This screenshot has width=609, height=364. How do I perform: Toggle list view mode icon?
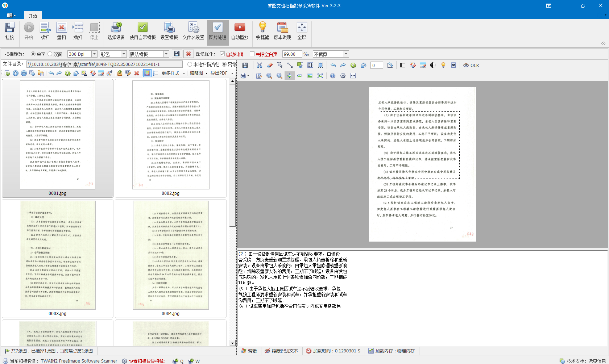pos(156,73)
